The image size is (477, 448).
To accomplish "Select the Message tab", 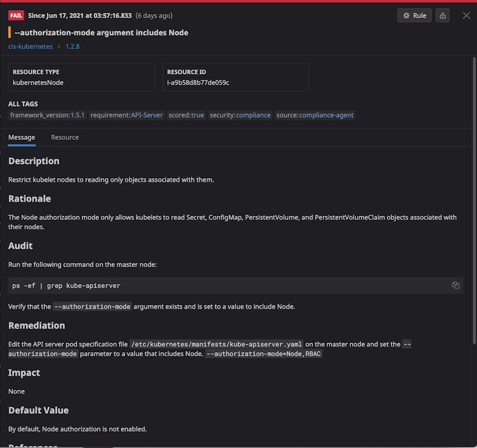I will pos(21,137).
